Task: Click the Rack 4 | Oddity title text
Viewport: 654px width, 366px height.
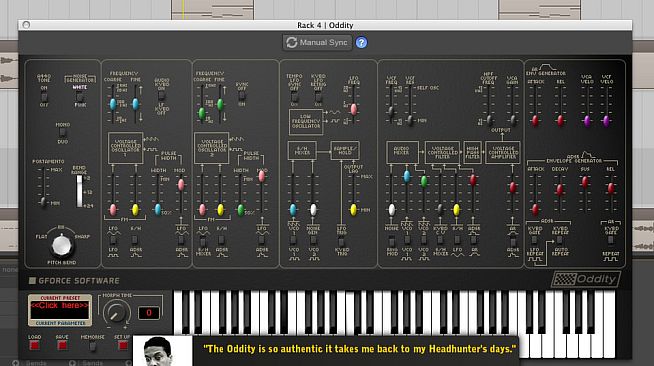Action: [x=325, y=25]
